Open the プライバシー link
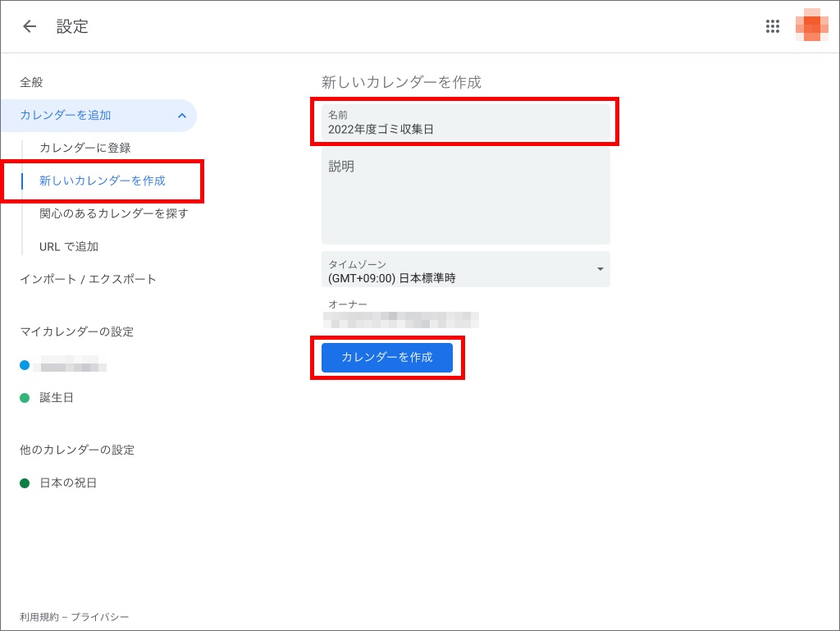This screenshot has width=840, height=631. click(x=100, y=617)
